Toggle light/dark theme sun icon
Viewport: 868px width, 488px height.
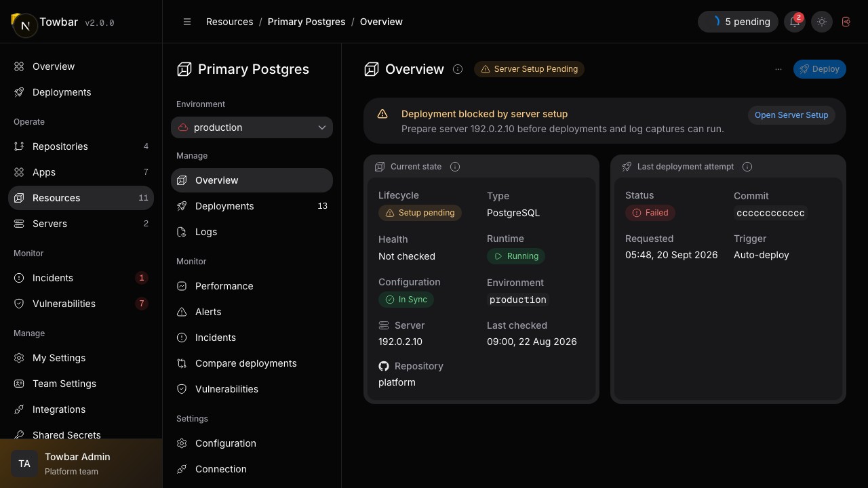[822, 22]
